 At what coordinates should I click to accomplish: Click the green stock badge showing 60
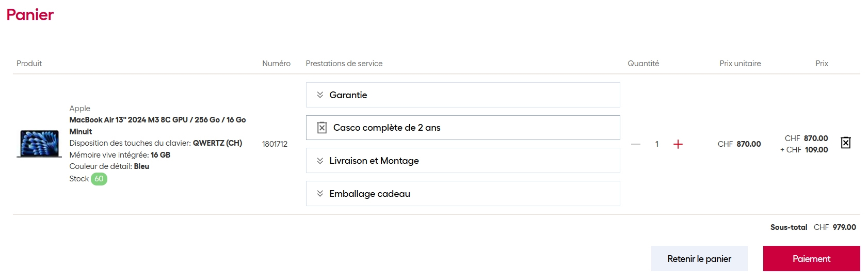[99, 179]
